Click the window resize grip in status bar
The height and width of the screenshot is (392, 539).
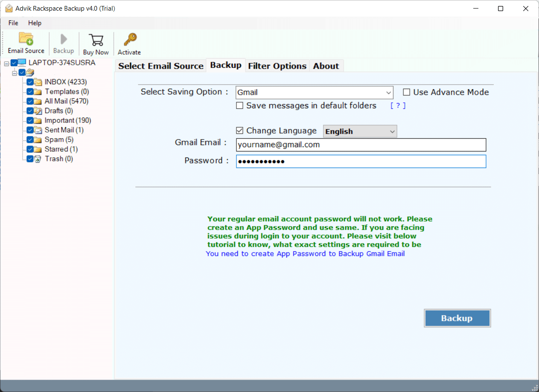[535, 388]
